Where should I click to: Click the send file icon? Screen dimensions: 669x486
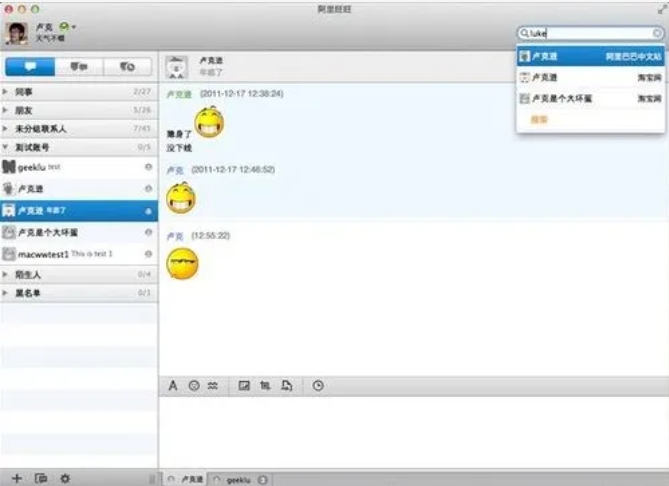[287, 386]
